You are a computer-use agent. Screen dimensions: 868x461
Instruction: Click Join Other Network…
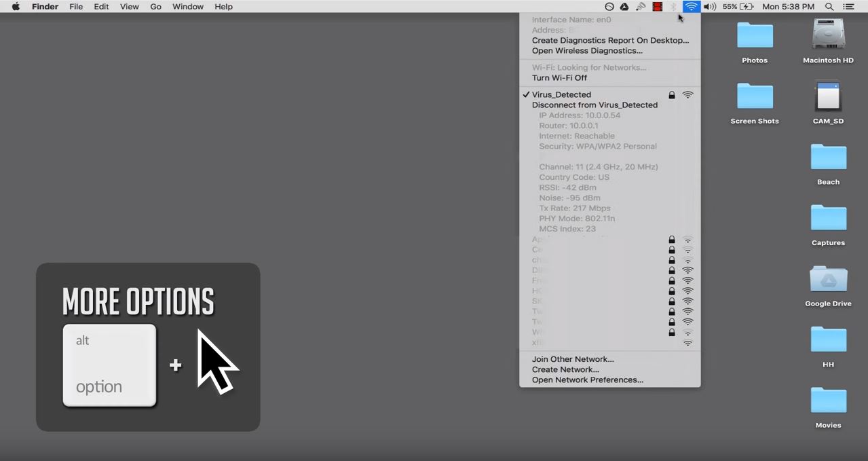[x=573, y=359]
